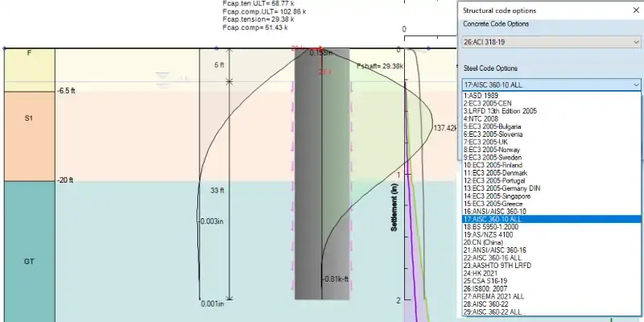This screenshot has width=644, height=322.
Task: Select the S1 soil layer block
Action: 30,136
